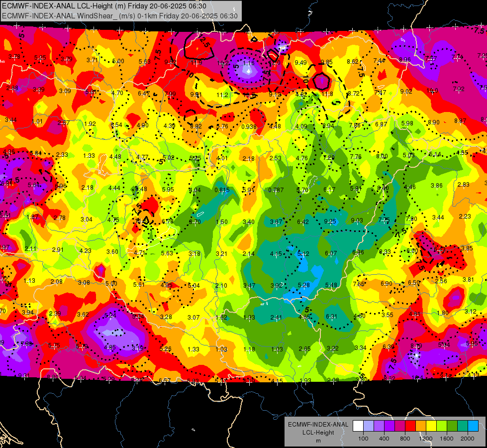This screenshot has height=448, width=487.
Task: Click the legend unit label "m"
Action: (x=318, y=441)
